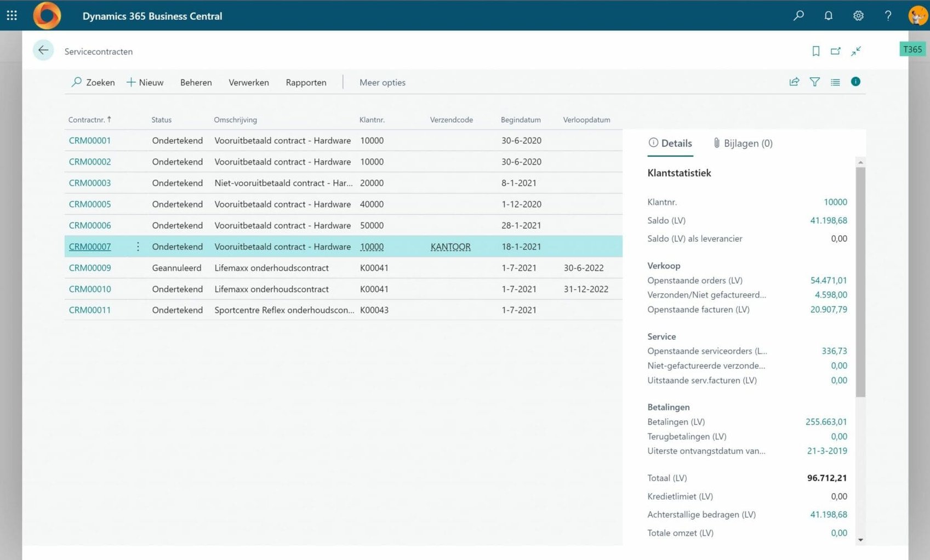Toggle the filter pane funnel icon

(815, 82)
